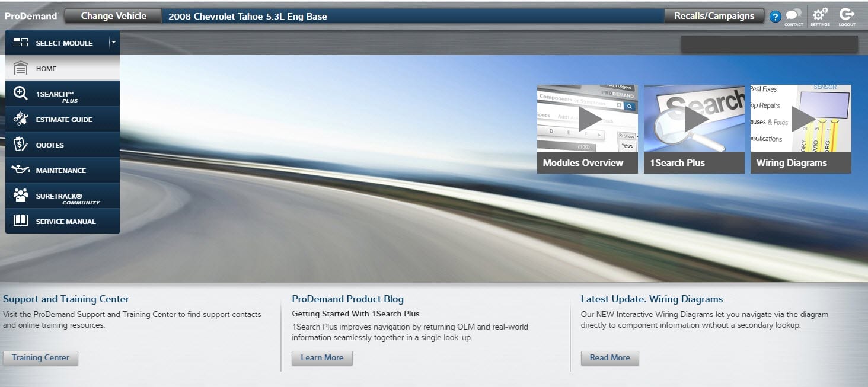Click Read More under Wiring Diagrams update

coord(609,358)
